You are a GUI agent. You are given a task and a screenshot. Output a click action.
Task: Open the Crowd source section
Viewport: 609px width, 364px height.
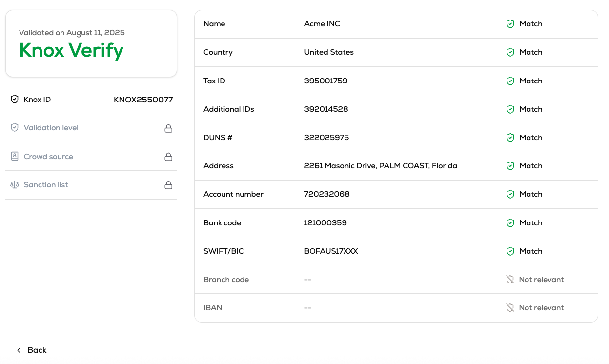coord(48,157)
